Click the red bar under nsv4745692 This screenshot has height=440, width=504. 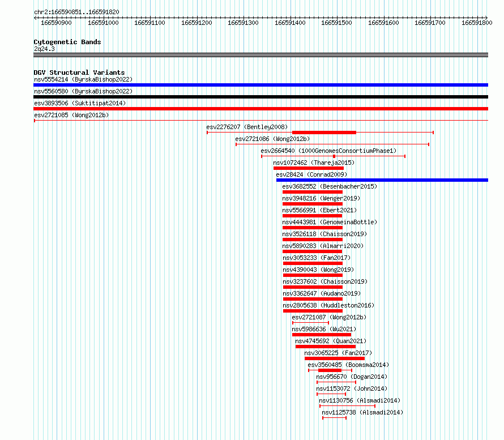(x=325, y=347)
